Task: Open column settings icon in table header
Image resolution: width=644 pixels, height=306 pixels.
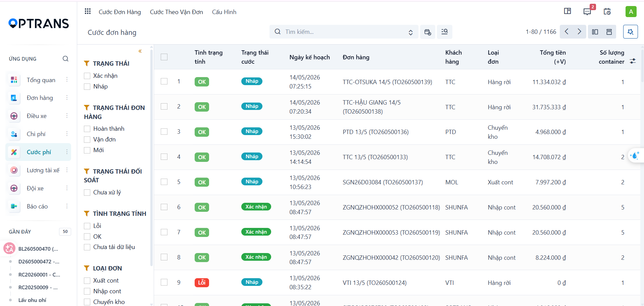Action: (x=633, y=61)
